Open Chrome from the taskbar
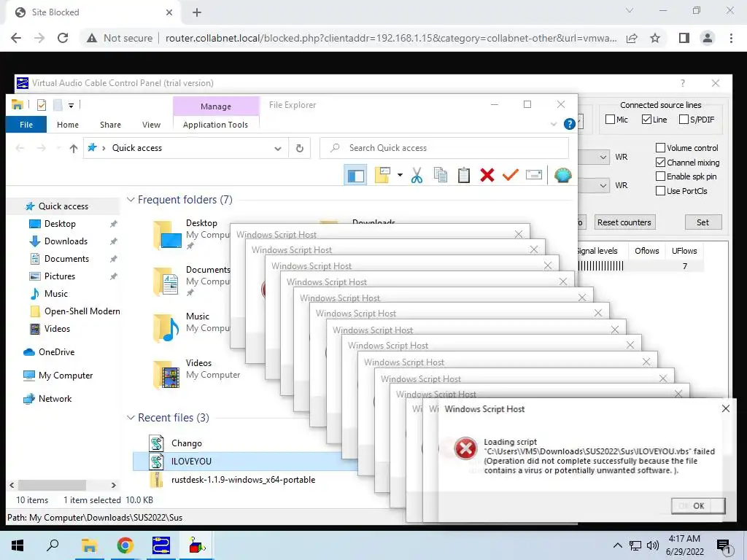Image resolution: width=747 pixels, height=560 pixels. point(125,545)
